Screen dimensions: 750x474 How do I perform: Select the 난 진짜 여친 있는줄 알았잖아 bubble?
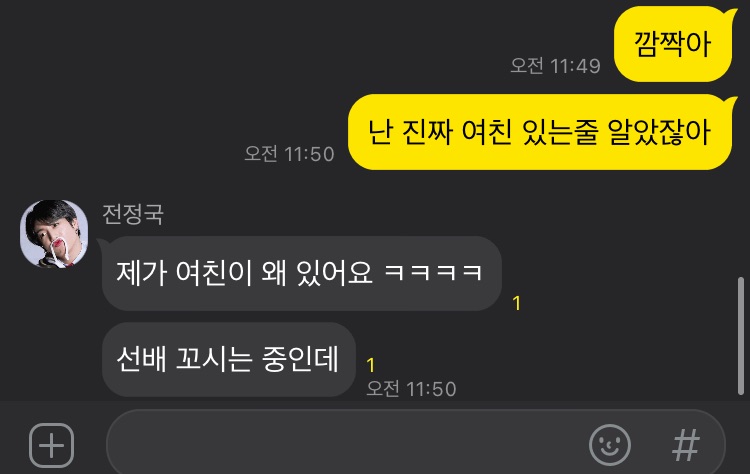pos(540,132)
